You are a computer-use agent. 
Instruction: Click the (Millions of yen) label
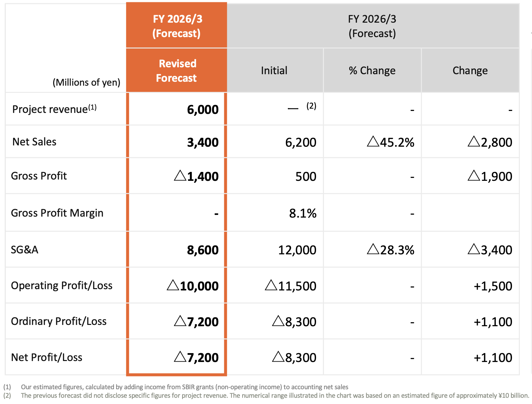point(86,82)
